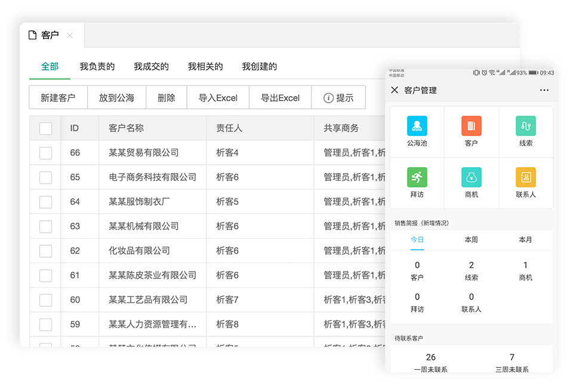Click the 客户名称 column header
The height and width of the screenshot is (392, 573).
tap(126, 128)
